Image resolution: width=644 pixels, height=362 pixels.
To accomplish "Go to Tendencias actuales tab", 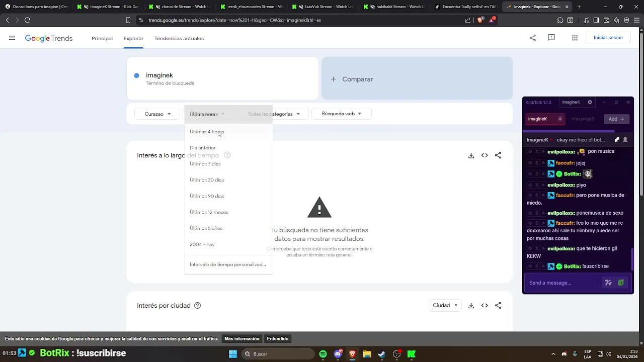I will tap(179, 38).
